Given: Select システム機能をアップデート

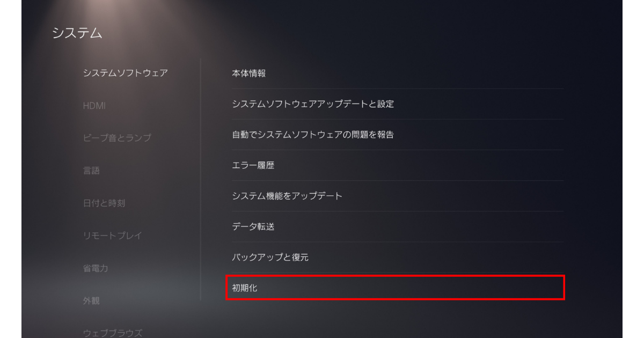Looking at the screenshot, I should 395,196.
